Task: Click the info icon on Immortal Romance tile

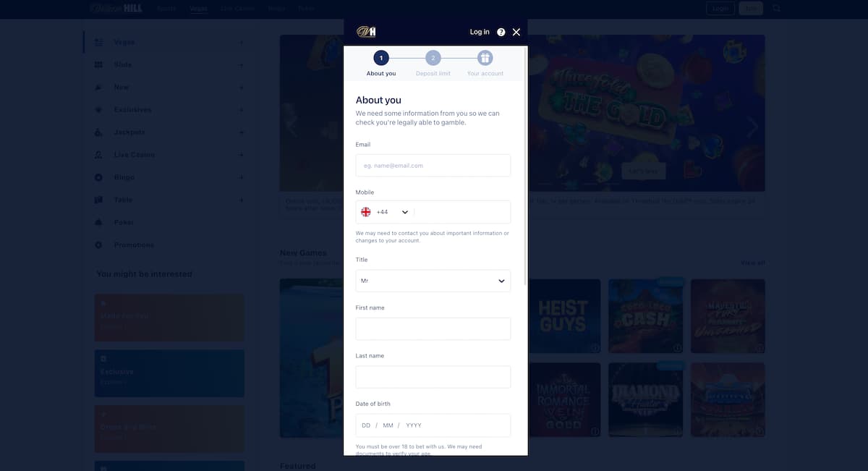Action: [595, 431]
